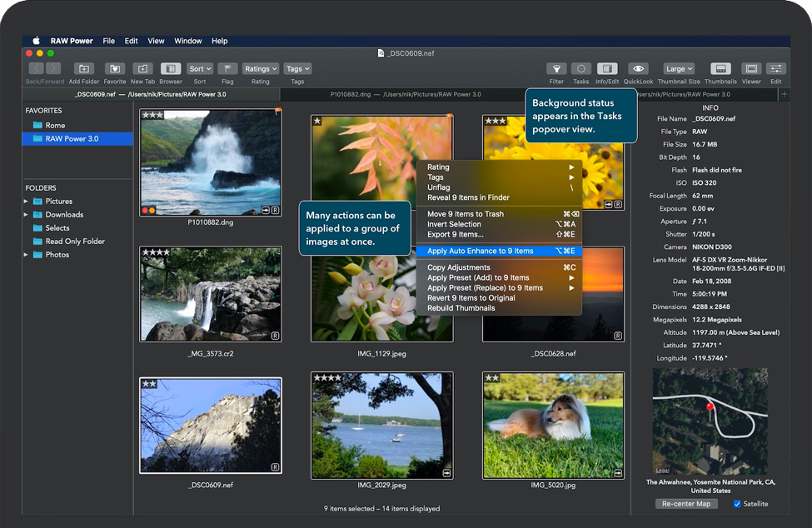Click the Favorite toolbar icon
Image resolution: width=812 pixels, height=528 pixels.
point(115,69)
